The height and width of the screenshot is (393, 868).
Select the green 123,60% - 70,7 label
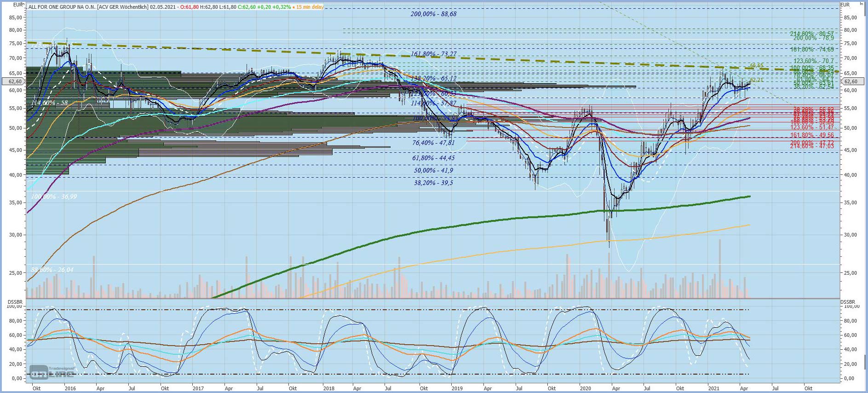point(813,61)
